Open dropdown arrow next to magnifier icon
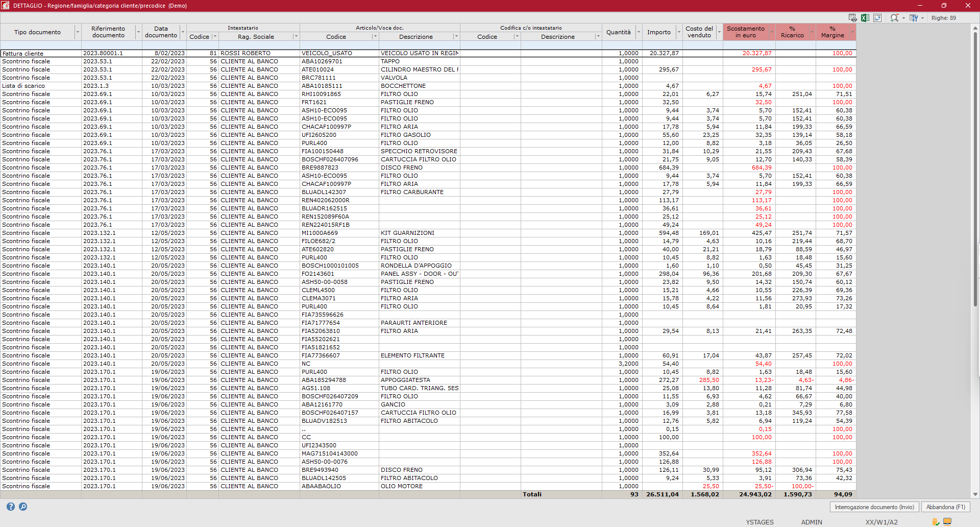980x527 pixels. pos(903,18)
